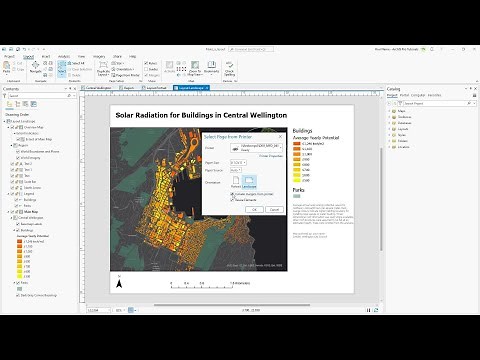Click the layout north arrow element
The width and height of the screenshot is (480, 360).
(x=119, y=282)
